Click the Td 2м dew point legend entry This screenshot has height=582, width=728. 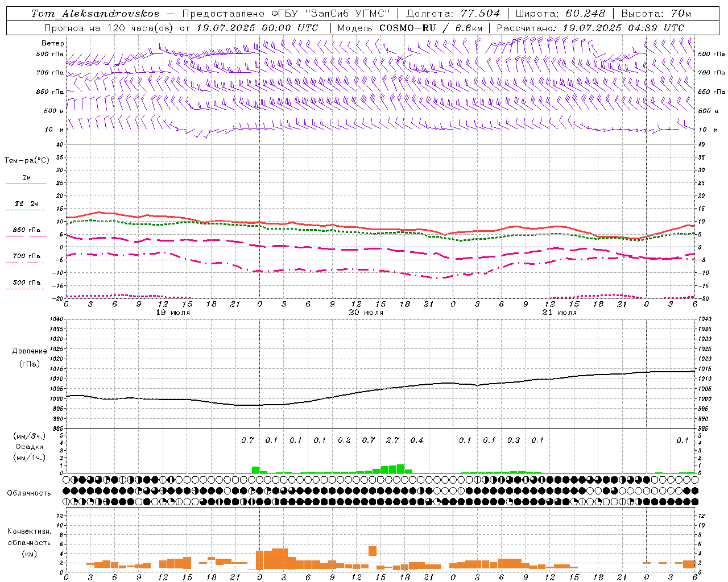point(27,203)
